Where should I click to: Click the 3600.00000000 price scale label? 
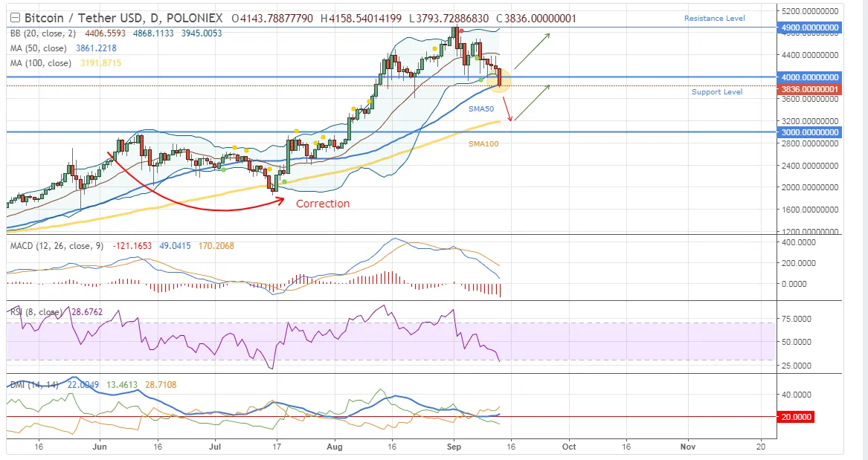(x=809, y=99)
